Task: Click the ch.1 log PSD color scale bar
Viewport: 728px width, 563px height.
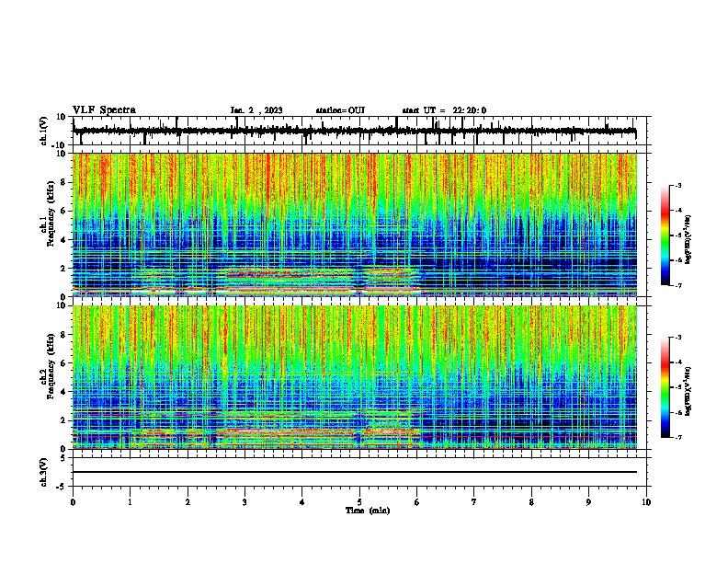Action: 665,236
